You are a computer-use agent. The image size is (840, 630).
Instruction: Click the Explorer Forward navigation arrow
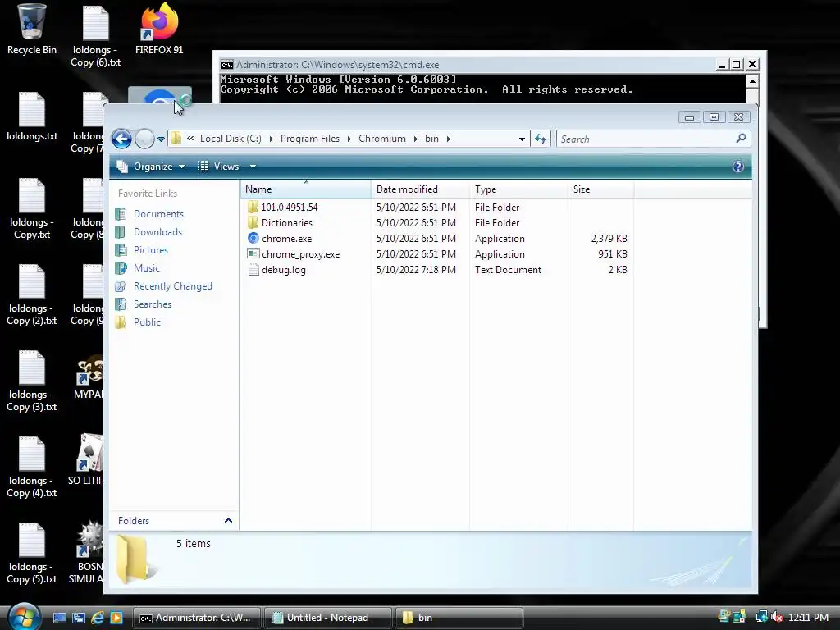click(x=144, y=139)
